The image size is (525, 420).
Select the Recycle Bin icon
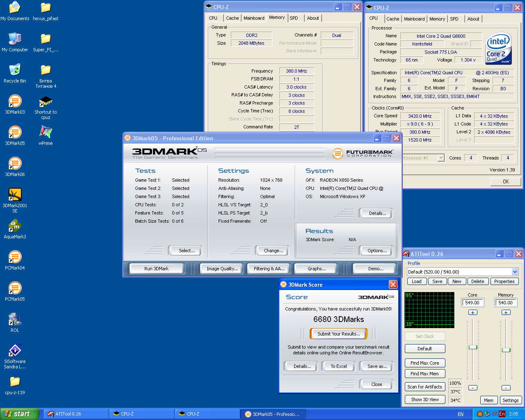tap(15, 73)
